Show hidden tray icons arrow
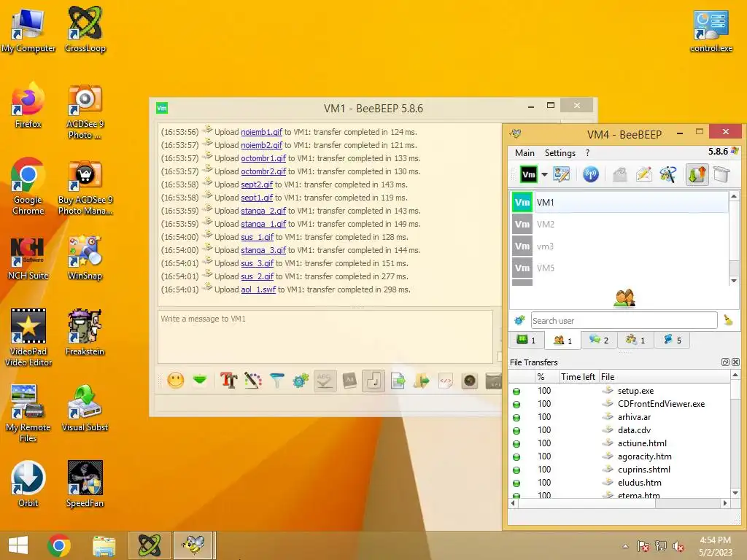 coord(625,546)
